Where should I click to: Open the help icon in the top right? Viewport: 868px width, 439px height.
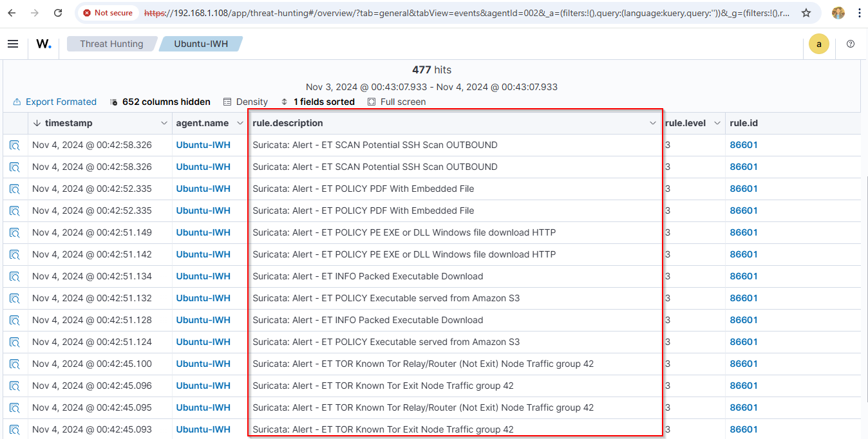850,44
